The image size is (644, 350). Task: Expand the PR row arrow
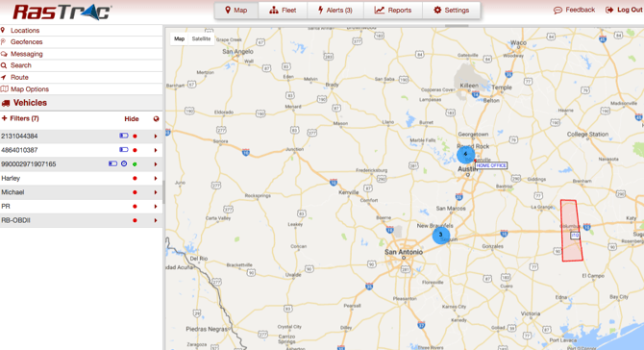[x=156, y=206]
